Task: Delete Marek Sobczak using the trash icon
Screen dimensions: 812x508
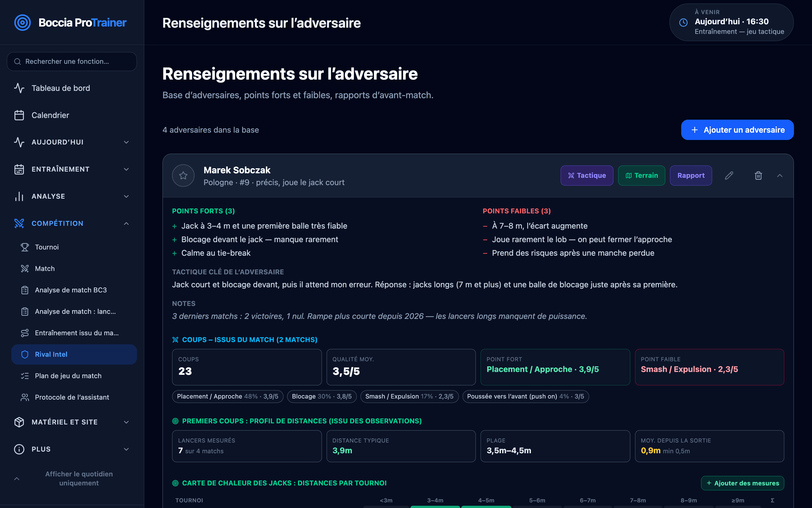Action: (758, 175)
